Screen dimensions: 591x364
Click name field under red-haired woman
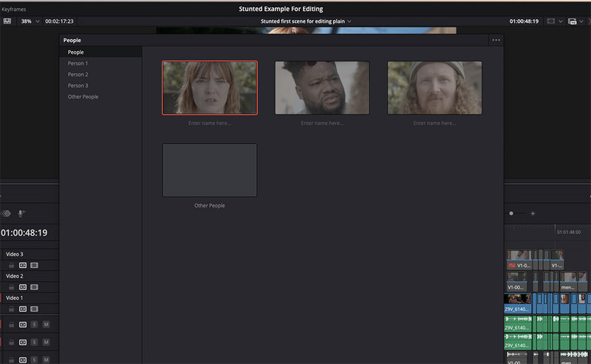click(210, 123)
